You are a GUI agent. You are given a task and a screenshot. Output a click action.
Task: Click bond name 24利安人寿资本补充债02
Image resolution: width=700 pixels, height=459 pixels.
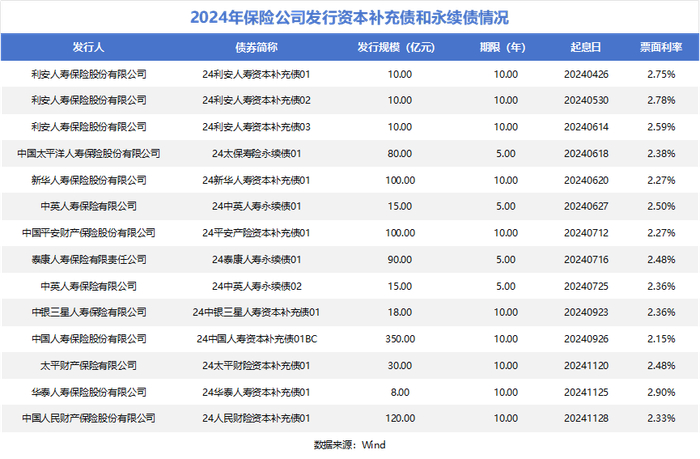pos(256,100)
